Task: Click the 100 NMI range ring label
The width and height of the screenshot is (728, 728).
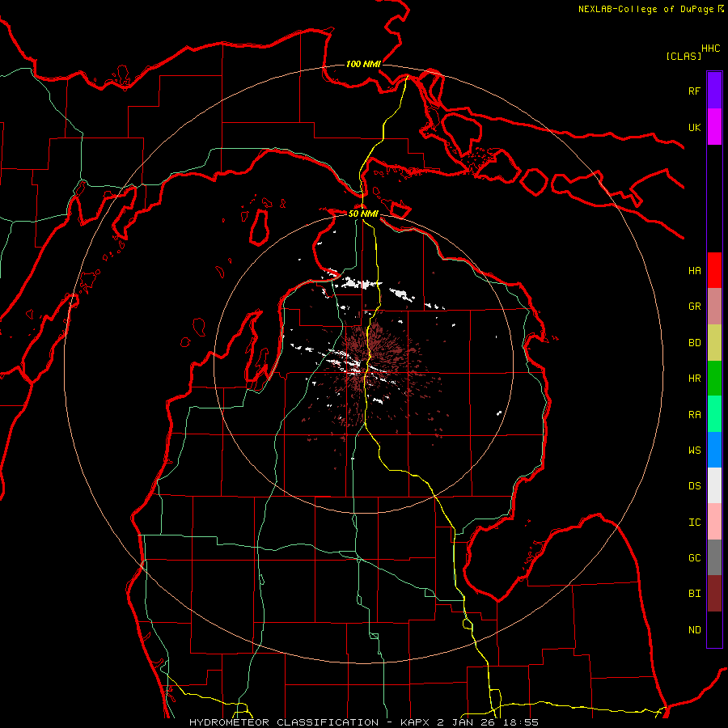Action: point(363,64)
